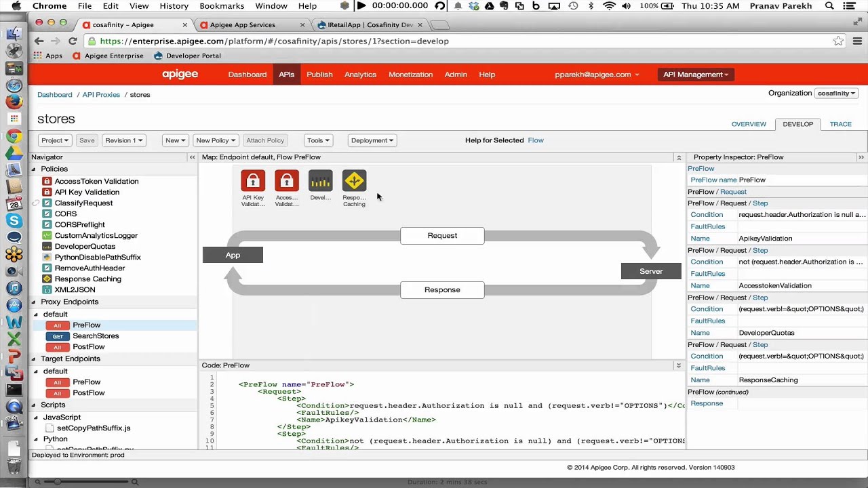Close the cosafinity – Apigee tab

coord(184,25)
